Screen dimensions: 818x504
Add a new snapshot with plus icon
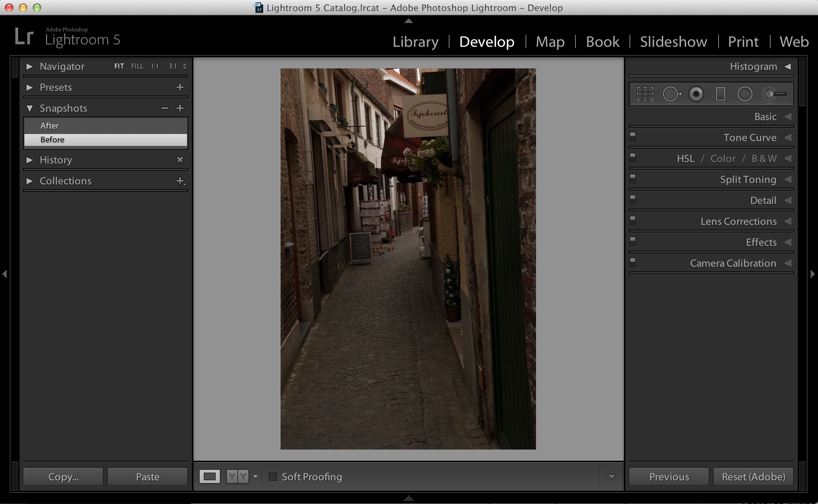(x=180, y=108)
